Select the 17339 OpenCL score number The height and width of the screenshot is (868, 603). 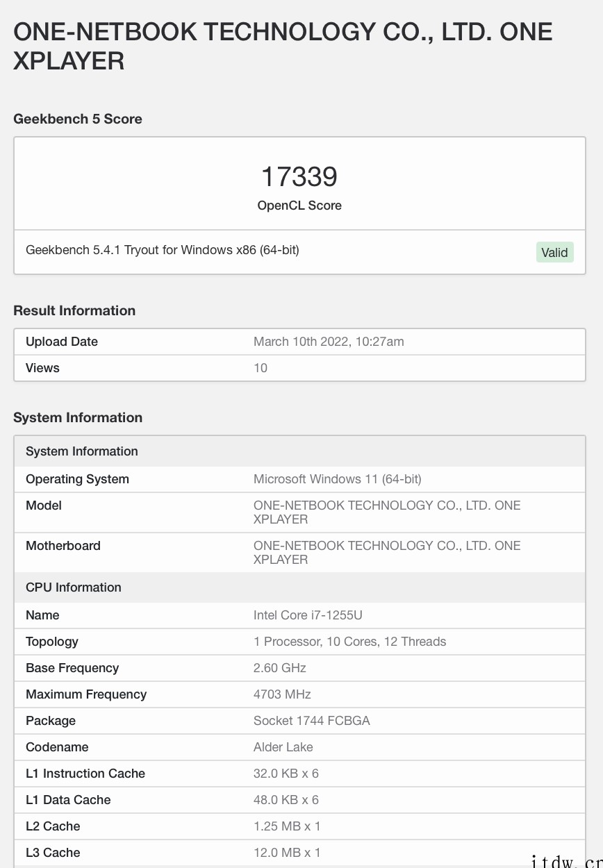[x=299, y=176]
